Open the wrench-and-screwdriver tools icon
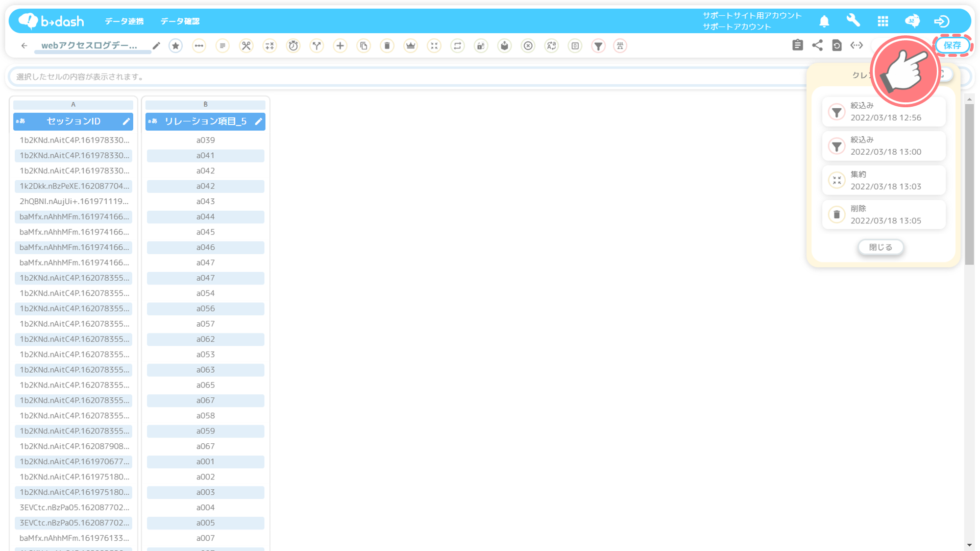Viewport: 980px width, 551px height. click(x=246, y=46)
